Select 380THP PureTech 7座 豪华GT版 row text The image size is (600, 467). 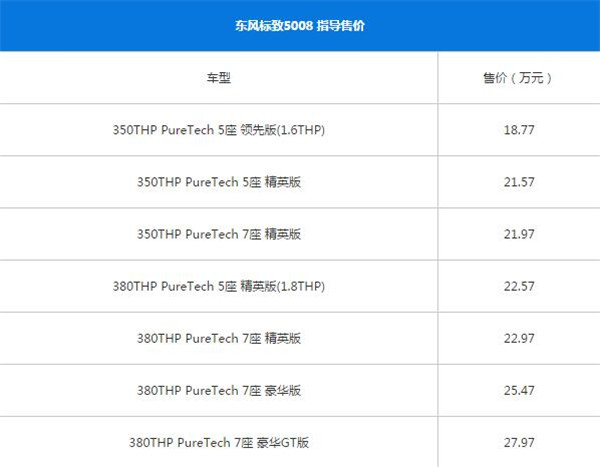click(218, 442)
